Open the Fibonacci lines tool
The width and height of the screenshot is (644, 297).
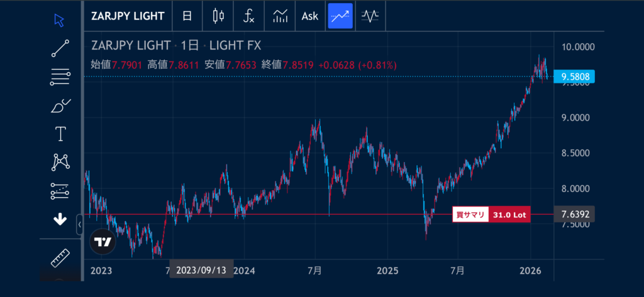pos(60,77)
